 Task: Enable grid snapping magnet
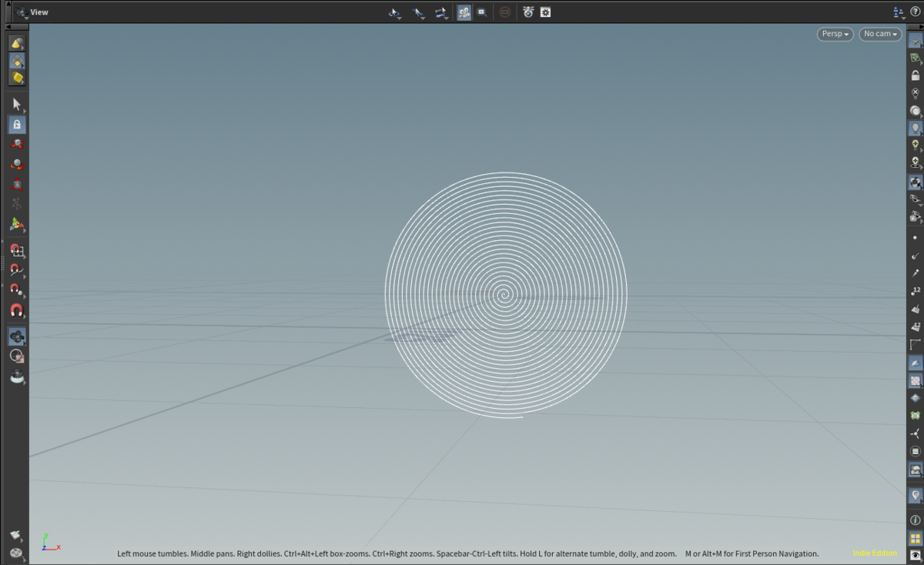click(x=17, y=250)
